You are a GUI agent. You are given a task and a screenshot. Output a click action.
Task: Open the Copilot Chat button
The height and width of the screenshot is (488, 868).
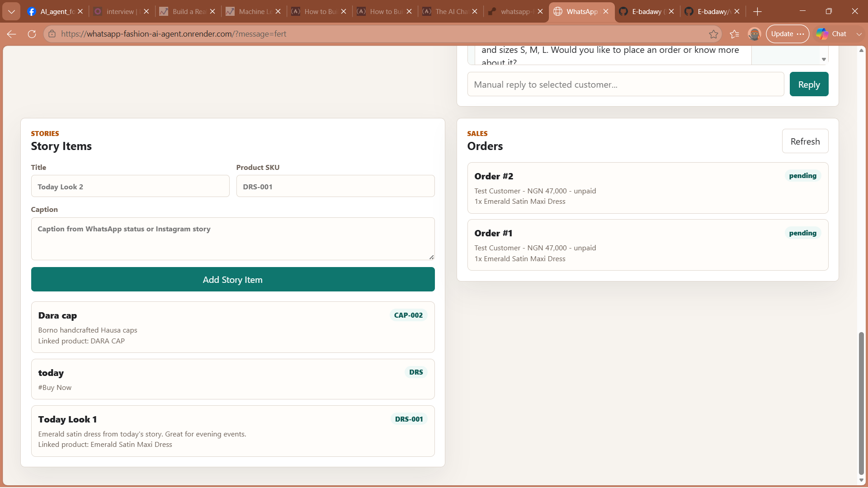tap(831, 34)
